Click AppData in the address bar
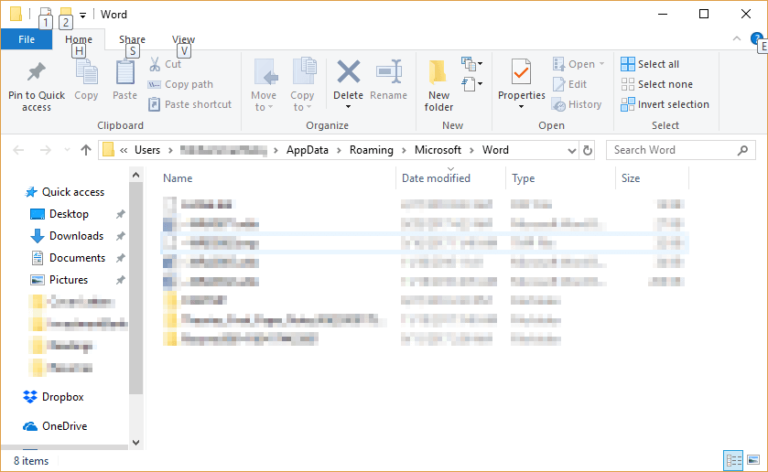The image size is (768, 472). 307,150
